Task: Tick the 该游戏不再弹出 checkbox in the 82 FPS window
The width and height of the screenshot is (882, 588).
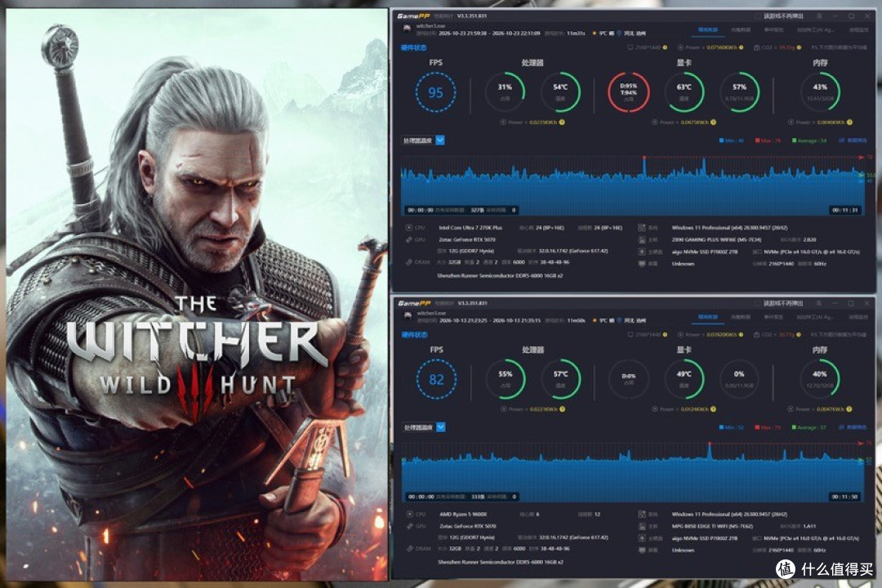Action: [x=758, y=303]
